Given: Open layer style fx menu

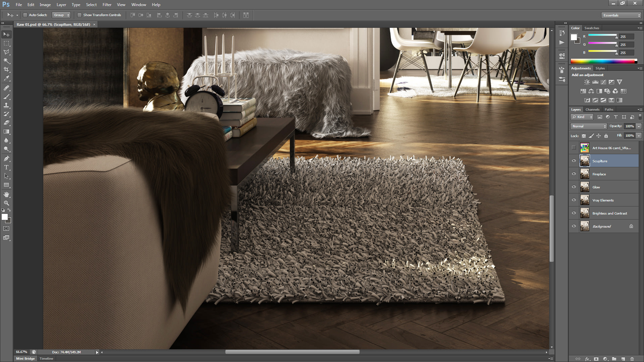Looking at the screenshot, I should click(587, 359).
